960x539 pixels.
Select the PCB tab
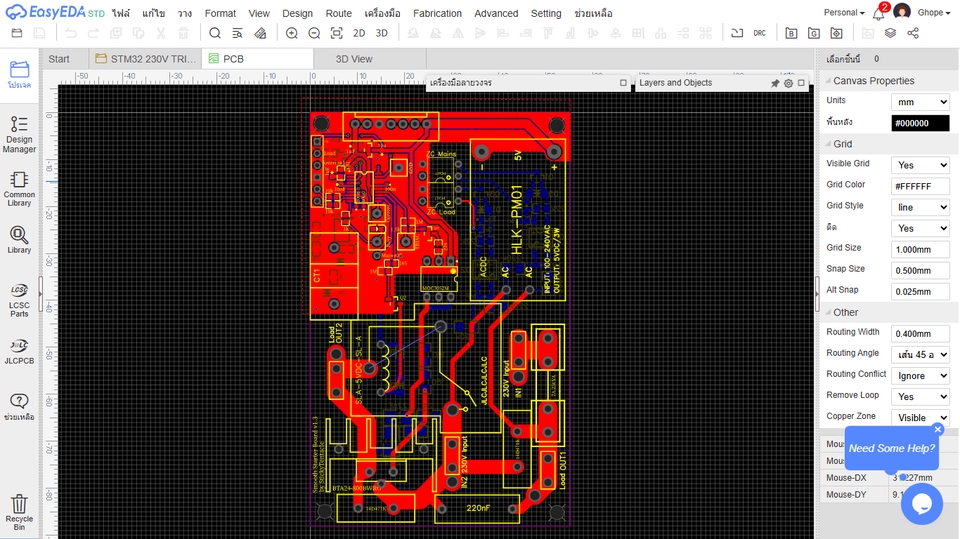(x=257, y=59)
